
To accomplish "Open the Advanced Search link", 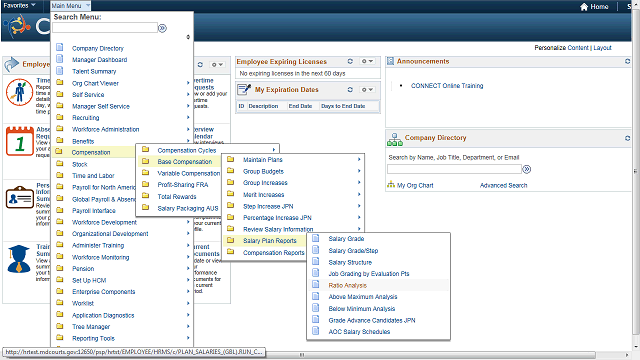I will [x=503, y=185].
